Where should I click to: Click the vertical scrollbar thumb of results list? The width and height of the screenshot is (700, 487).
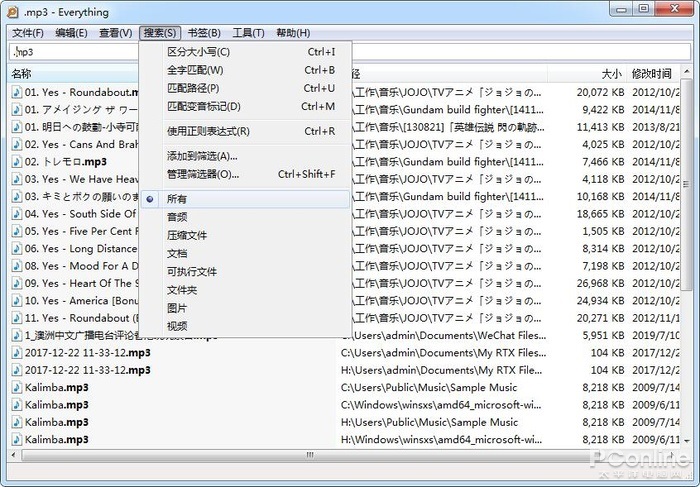click(686, 184)
